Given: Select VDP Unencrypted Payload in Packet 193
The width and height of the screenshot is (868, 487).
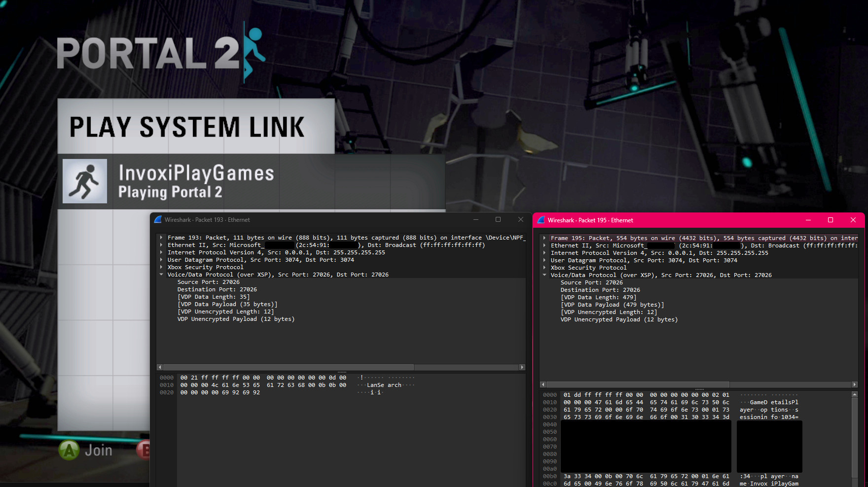Looking at the screenshot, I should 236,319.
